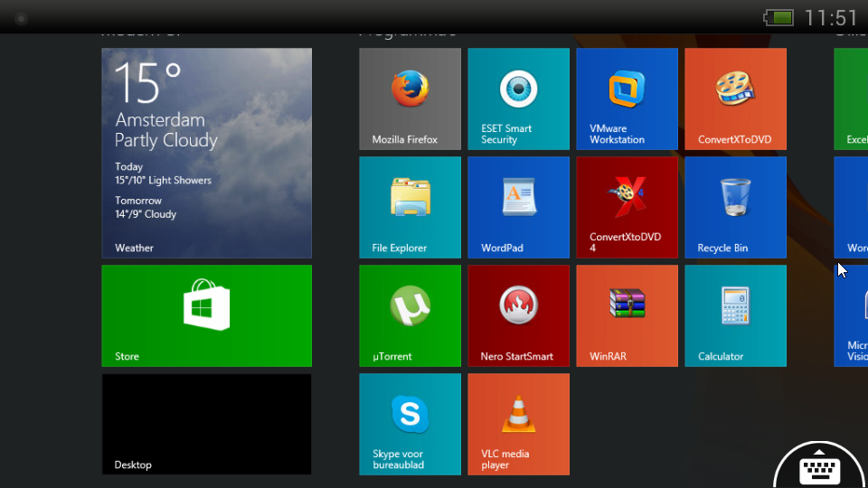
Task: Launch Skype voor bureaublad
Action: click(x=410, y=424)
